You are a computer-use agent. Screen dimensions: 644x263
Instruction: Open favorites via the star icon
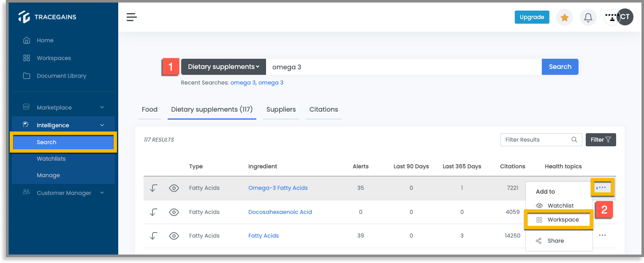click(565, 17)
